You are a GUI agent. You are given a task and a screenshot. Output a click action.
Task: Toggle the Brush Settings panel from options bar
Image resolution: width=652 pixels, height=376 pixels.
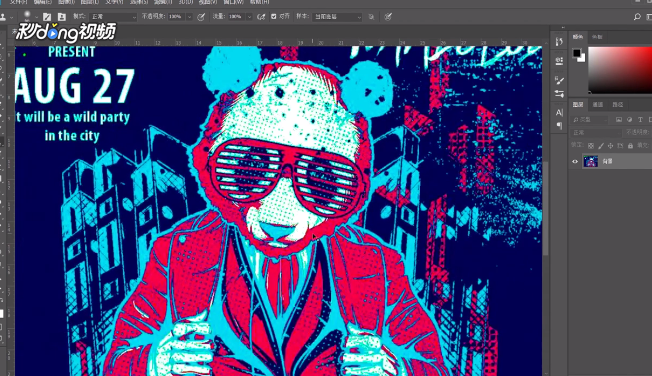[x=47, y=17]
